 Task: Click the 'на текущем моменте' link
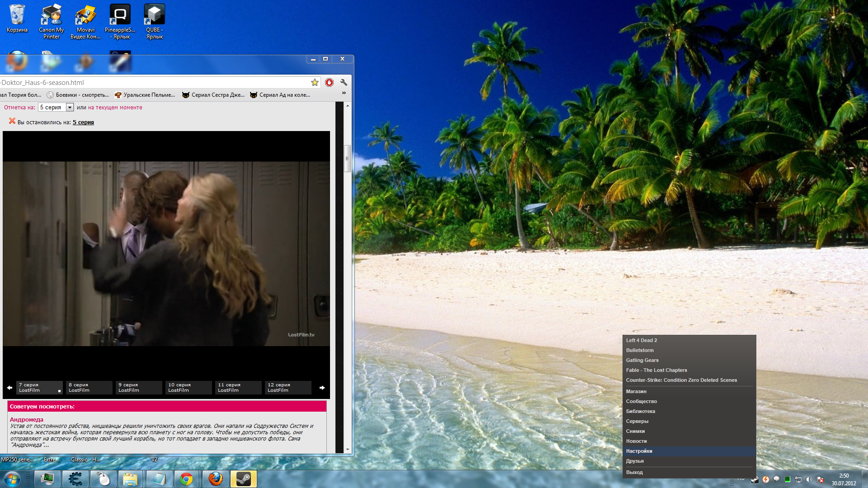point(115,108)
